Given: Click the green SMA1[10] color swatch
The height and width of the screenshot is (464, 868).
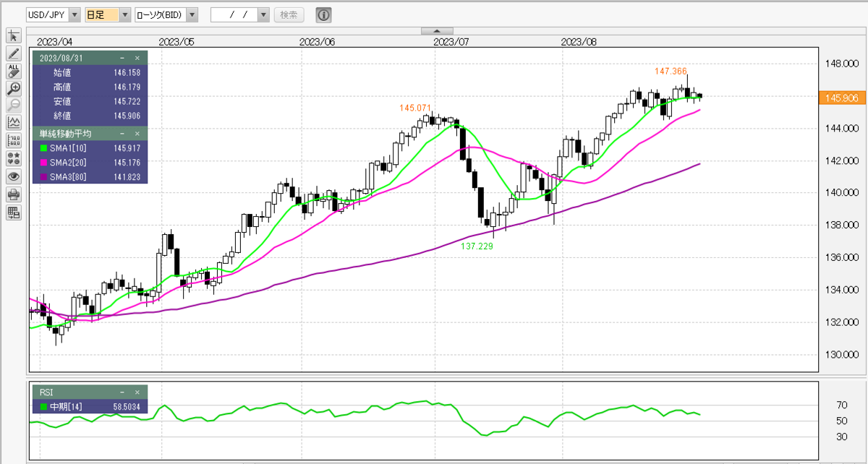Looking at the screenshot, I should pyautogui.click(x=43, y=147).
